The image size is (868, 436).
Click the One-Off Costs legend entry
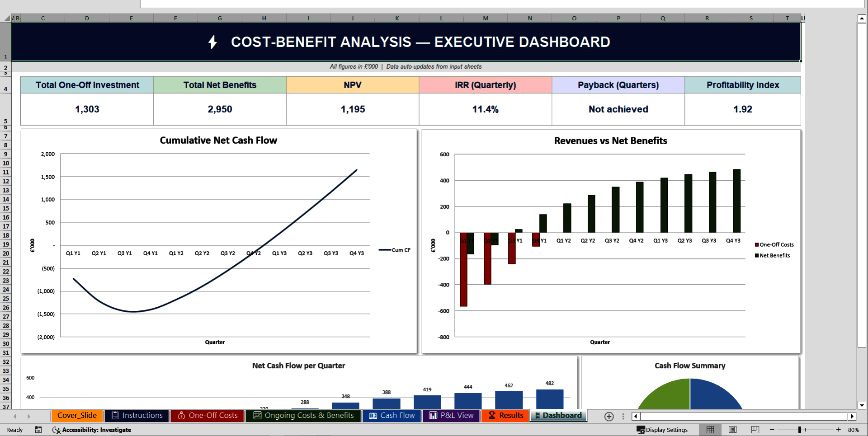click(774, 245)
